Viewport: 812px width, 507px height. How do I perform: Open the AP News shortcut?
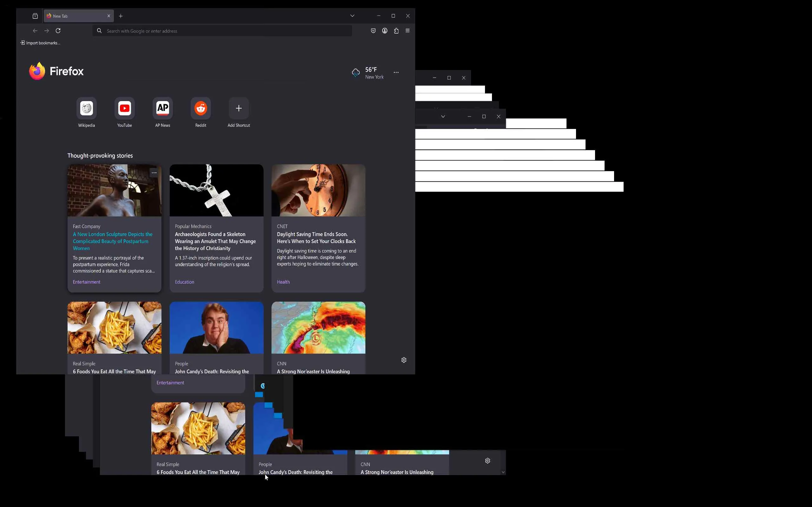click(x=163, y=108)
